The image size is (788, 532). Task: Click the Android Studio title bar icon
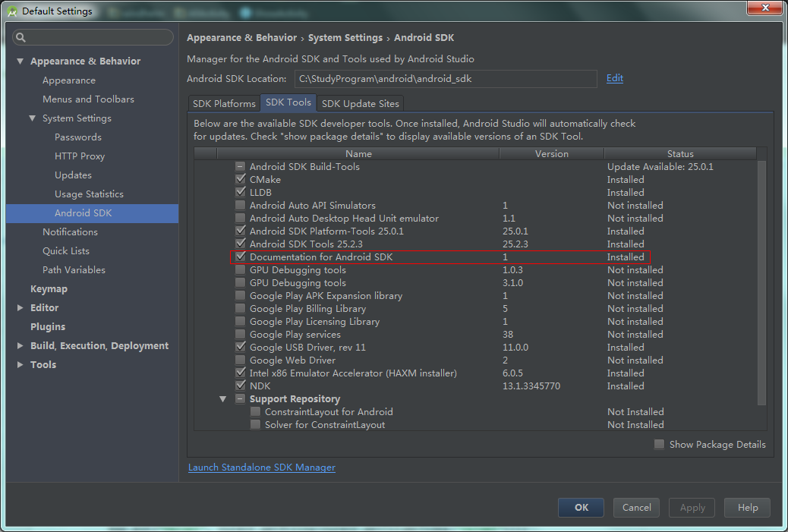point(11,11)
